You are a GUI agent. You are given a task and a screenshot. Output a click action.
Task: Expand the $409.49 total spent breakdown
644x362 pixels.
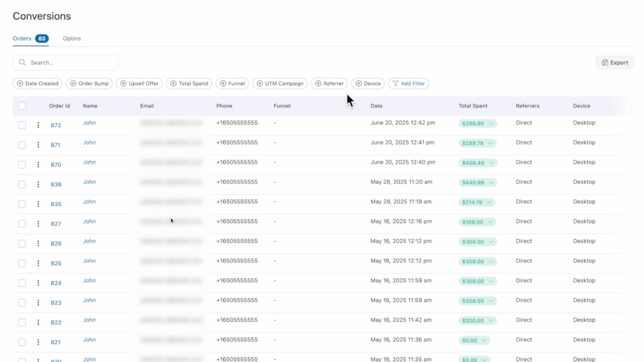(x=478, y=163)
